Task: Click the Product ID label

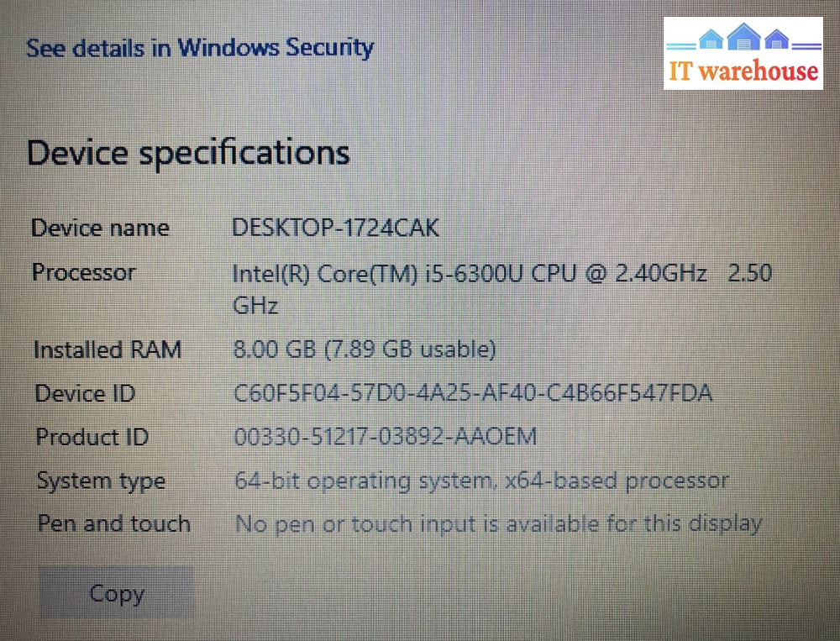Action: tap(92, 437)
